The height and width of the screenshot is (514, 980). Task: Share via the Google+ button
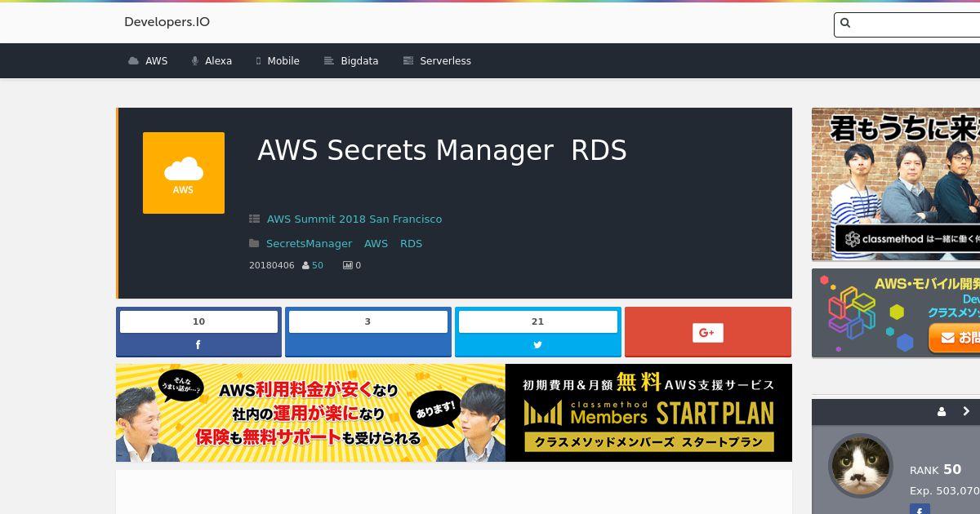708,332
